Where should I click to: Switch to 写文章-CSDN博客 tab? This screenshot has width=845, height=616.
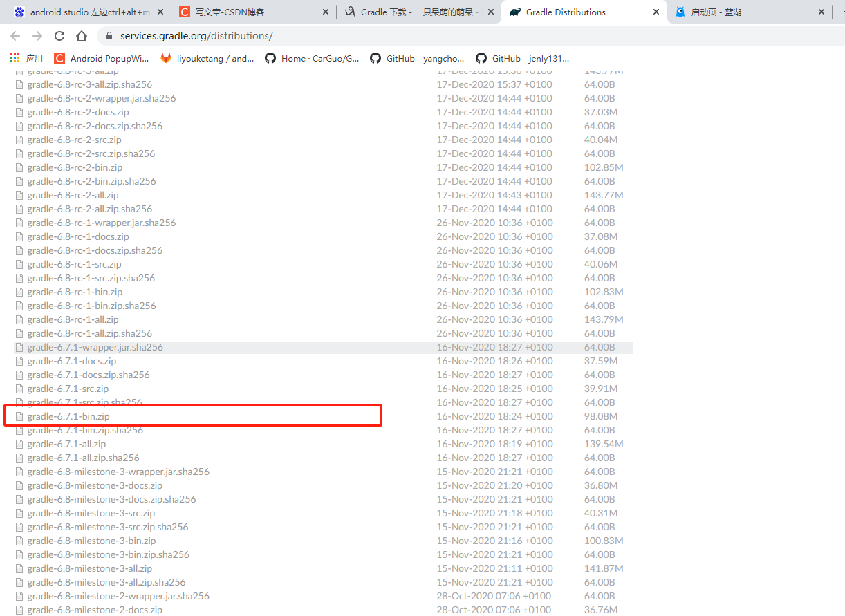pos(254,12)
